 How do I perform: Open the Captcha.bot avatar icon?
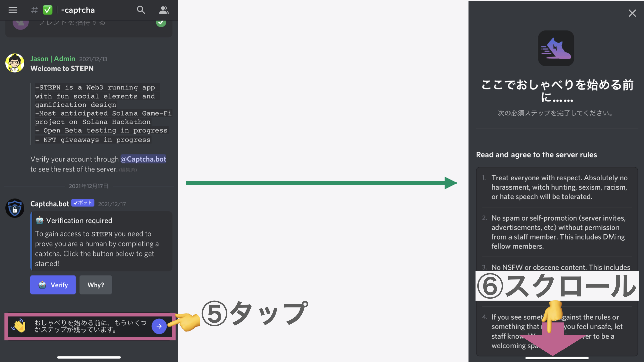[15, 208]
